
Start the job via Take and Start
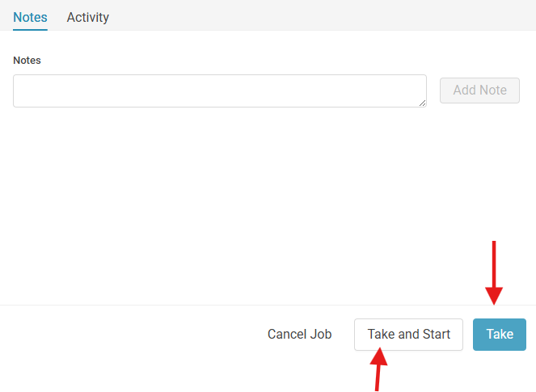[x=408, y=335]
